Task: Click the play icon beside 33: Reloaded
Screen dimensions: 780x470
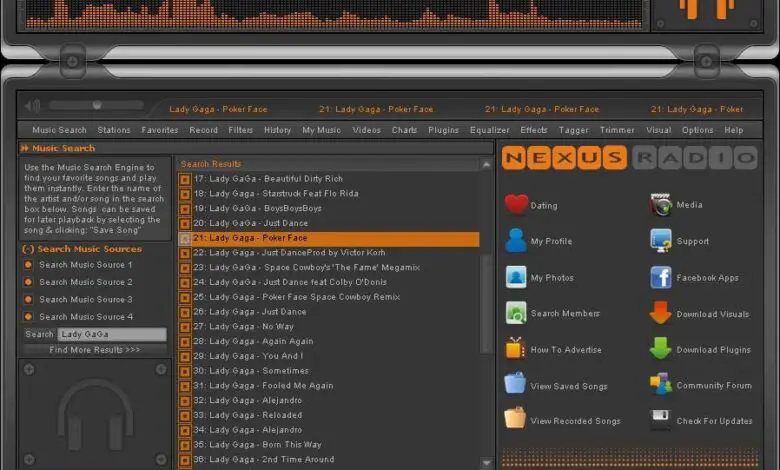Action: click(x=185, y=416)
